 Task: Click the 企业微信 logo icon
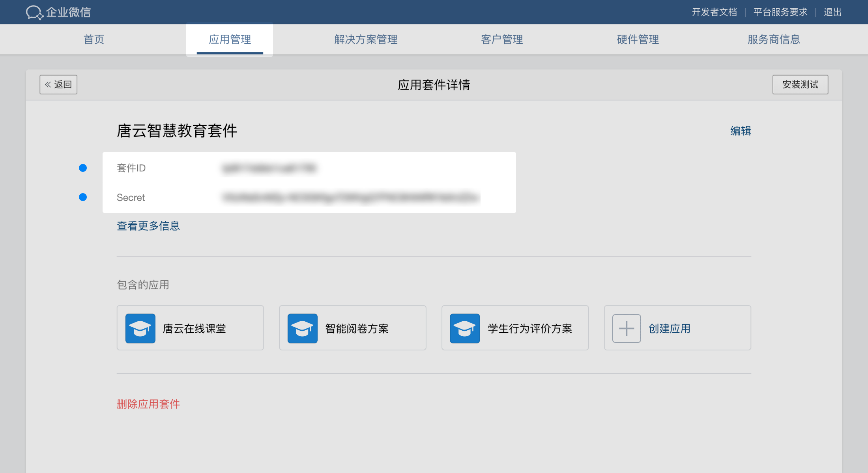(x=34, y=12)
